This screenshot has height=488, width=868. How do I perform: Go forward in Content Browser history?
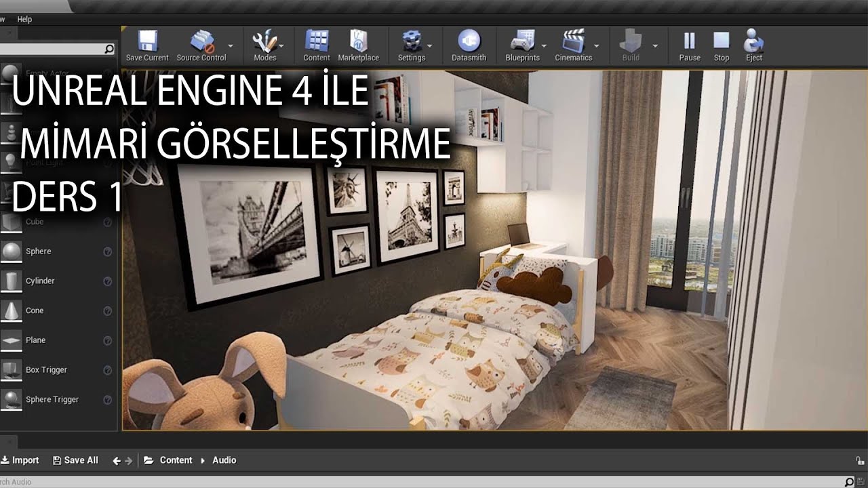(x=129, y=461)
